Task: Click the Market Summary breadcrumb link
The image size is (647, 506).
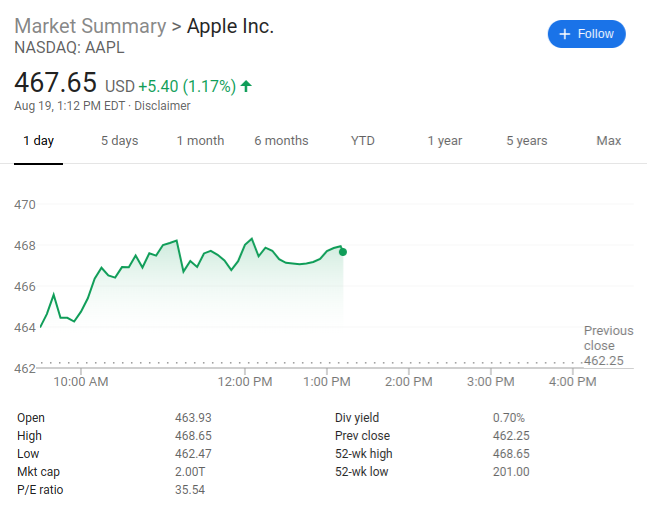Action: [x=90, y=26]
